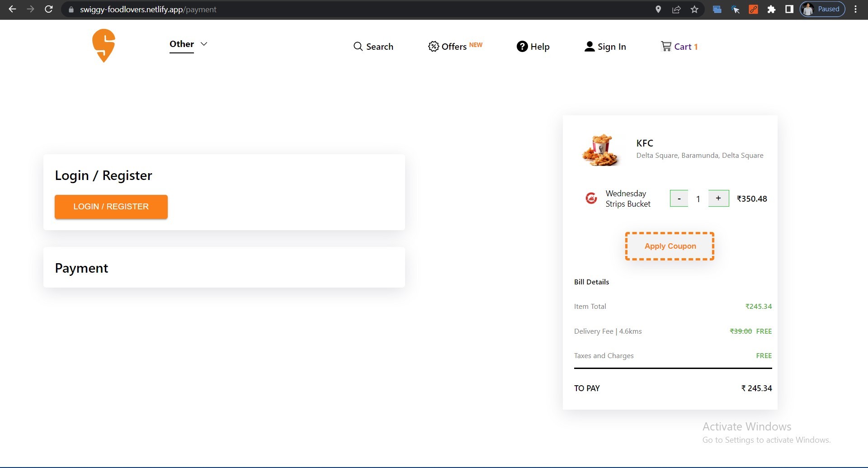868x468 pixels.
Task: Click the Help question mark icon
Action: [x=522, y=47]
